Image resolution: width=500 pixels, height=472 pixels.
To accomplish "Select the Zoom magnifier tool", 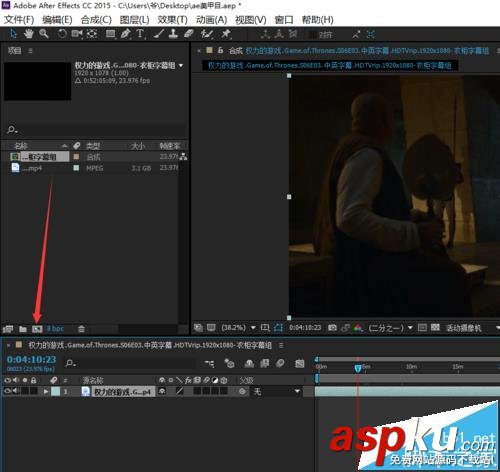I will (x=44, y=34).
